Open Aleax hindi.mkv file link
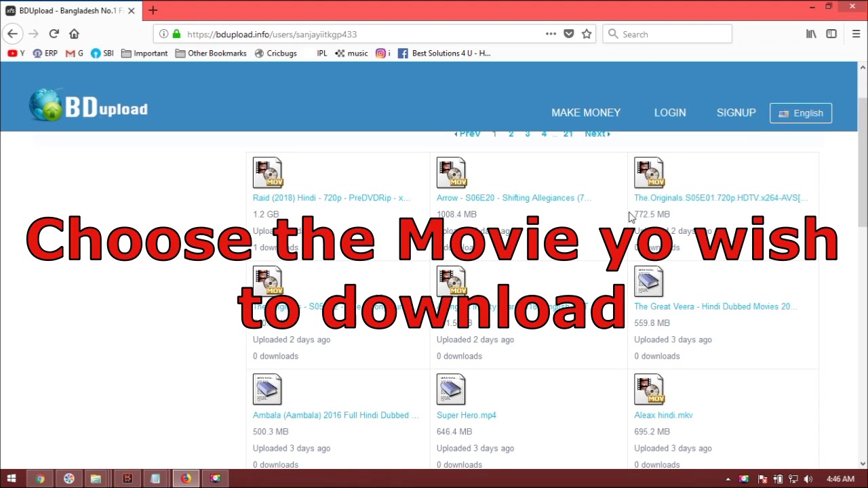 [x=663, y=415]
